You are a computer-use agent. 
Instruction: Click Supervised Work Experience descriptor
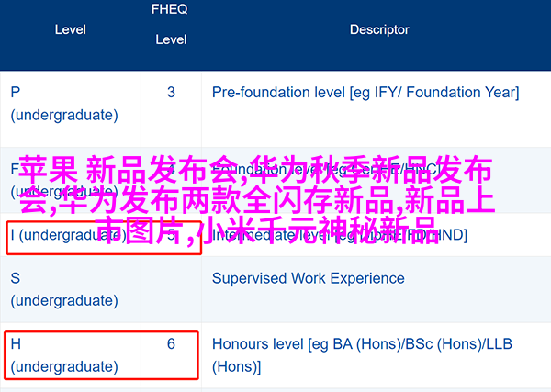coord(309,278)
